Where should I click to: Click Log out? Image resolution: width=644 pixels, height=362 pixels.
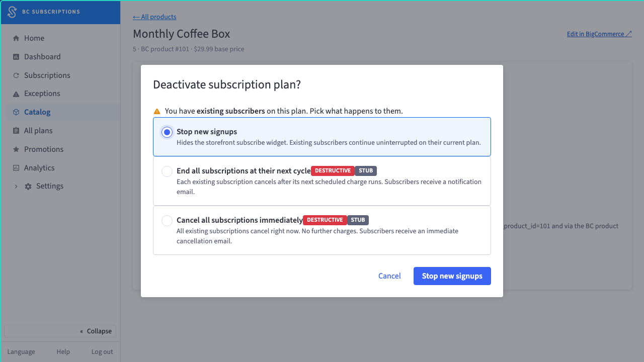pyautogui.click(x=102, y=352)
